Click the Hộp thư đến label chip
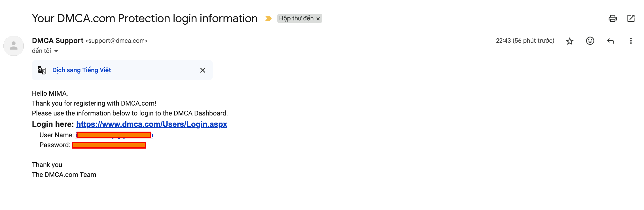Image resolution: width=644 pixels, height=210 pixels. click(x=296, y=18)
